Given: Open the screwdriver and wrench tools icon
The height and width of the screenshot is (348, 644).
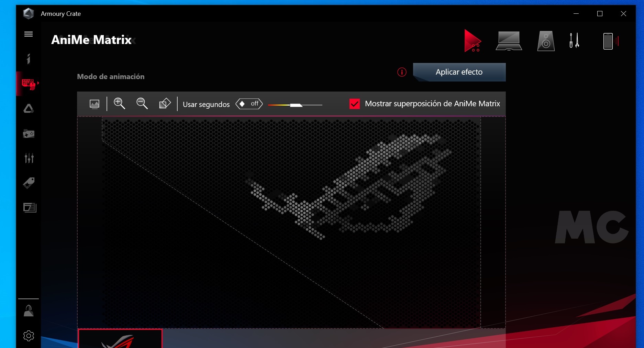Looking at the screenshot, I should click(574, 41).
